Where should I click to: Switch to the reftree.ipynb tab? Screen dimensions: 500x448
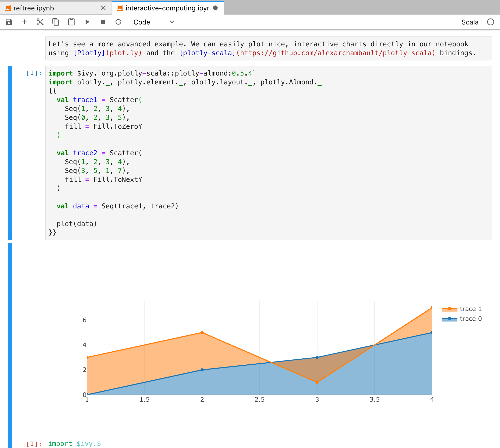34,8
